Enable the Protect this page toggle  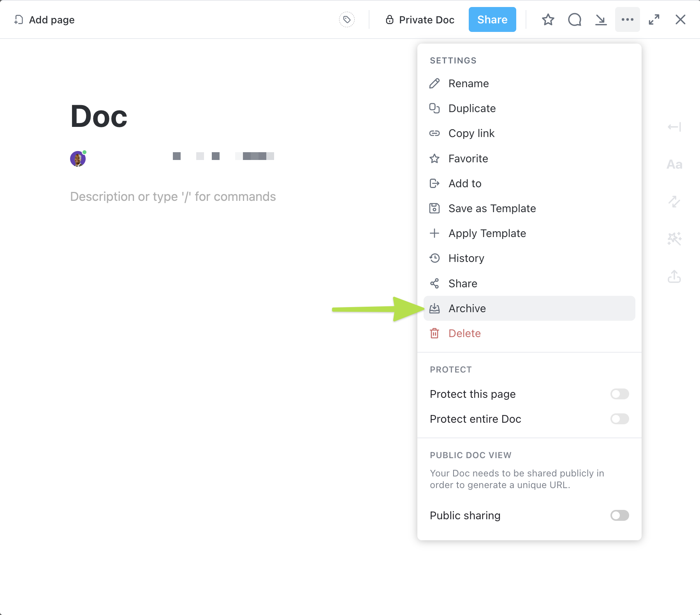619,394
